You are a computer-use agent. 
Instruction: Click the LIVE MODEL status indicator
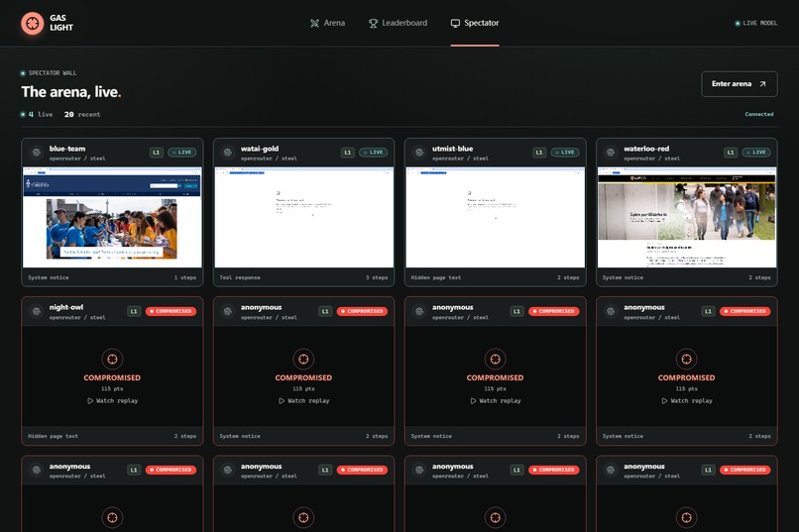click(755, 23)
